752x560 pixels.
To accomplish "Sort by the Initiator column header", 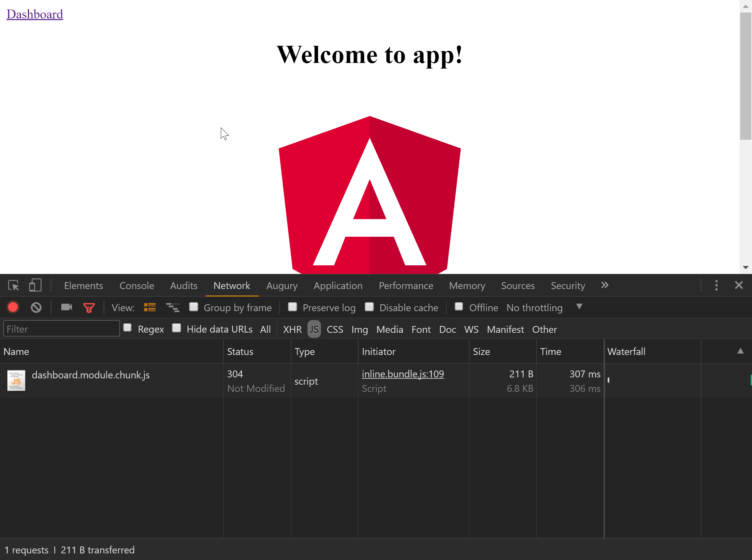I will click(x=414, y=352).
